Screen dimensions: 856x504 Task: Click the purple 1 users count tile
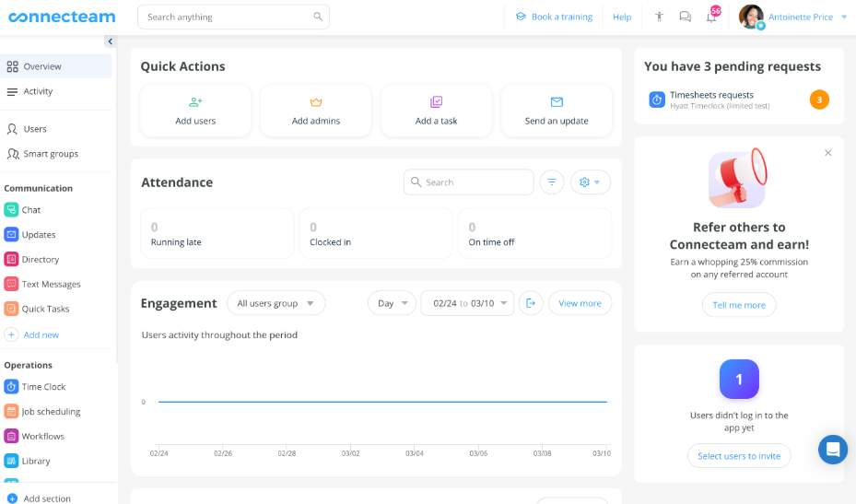point(739,379)
